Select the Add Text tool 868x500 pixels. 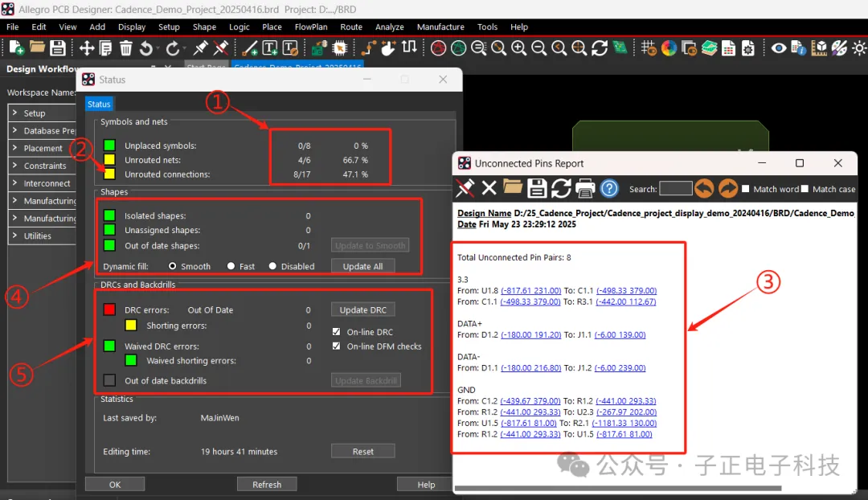click(x=269, y=48)
